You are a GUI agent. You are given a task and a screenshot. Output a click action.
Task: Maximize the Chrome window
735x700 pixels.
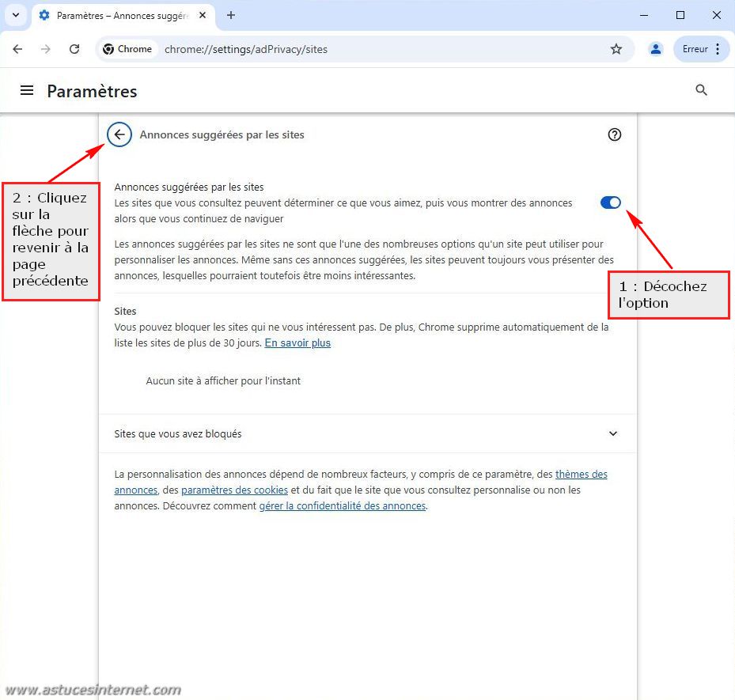click(x=680, y=16)
